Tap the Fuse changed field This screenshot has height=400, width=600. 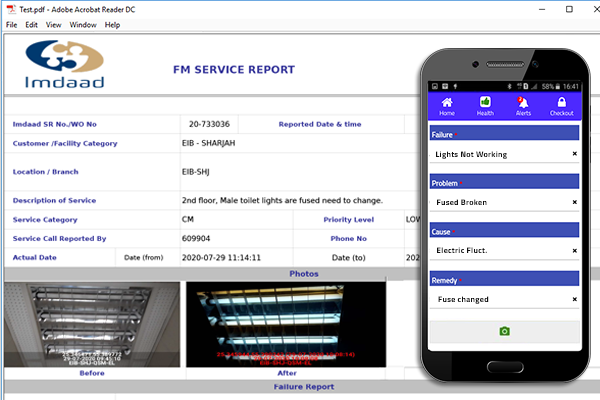coord(504,299)
